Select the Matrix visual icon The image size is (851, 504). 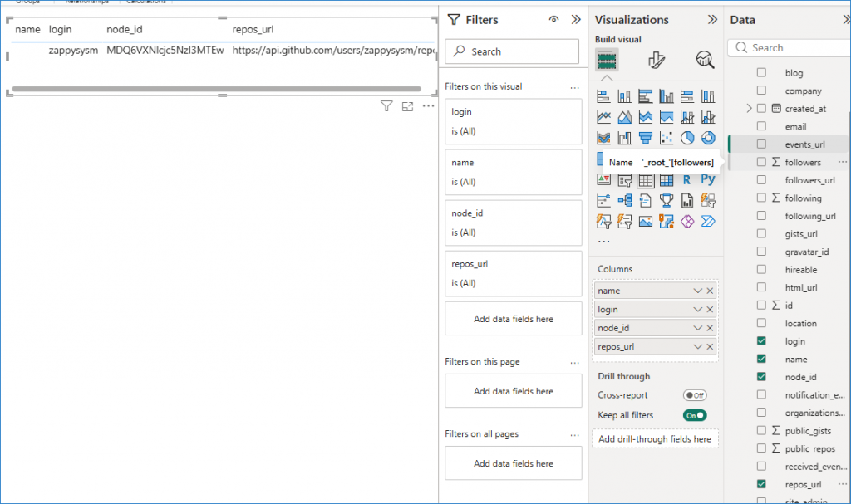click(667, 180)
